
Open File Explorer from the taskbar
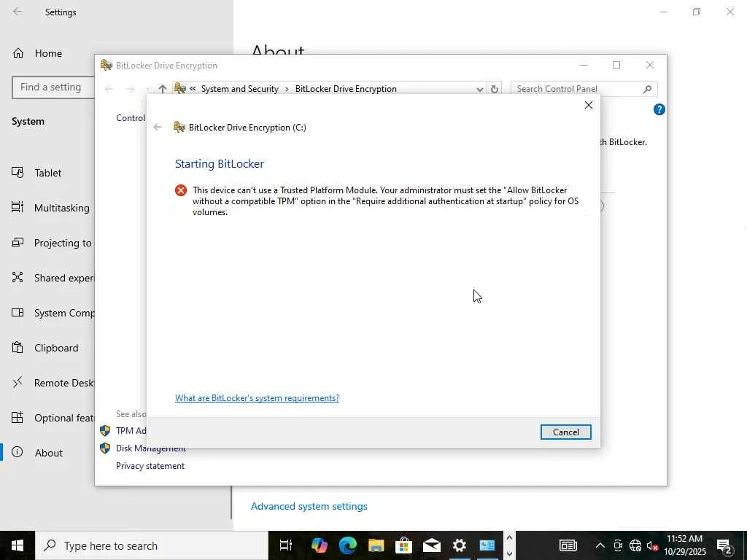point(376,545)
